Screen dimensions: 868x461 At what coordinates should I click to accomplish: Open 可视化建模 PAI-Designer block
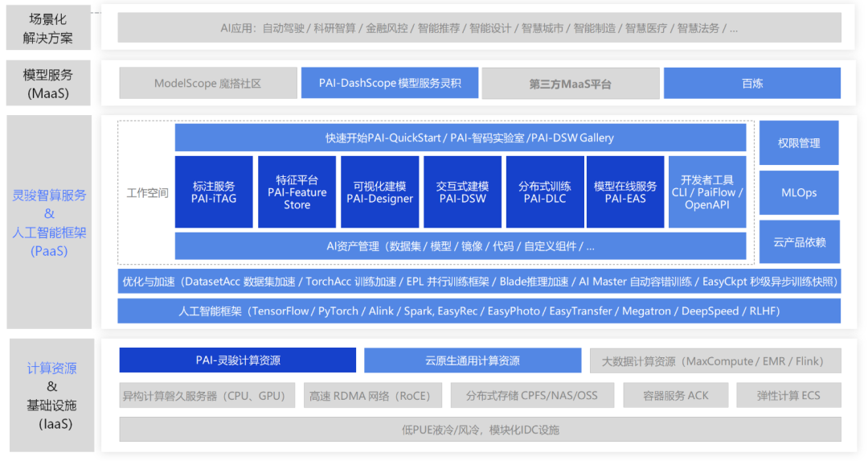coord(379,191)
